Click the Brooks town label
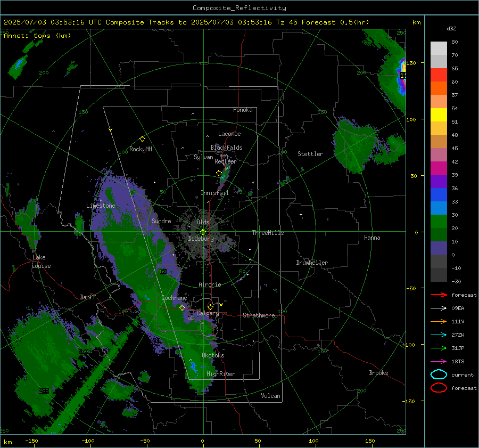479x448 pixels. coord(378,373)
